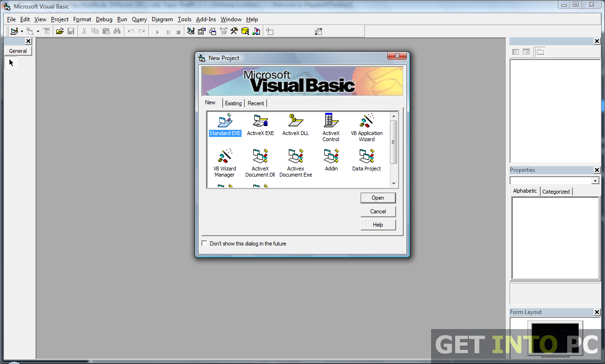
Task: Click the Start (Run) playback icon
Action: [157, 31]
